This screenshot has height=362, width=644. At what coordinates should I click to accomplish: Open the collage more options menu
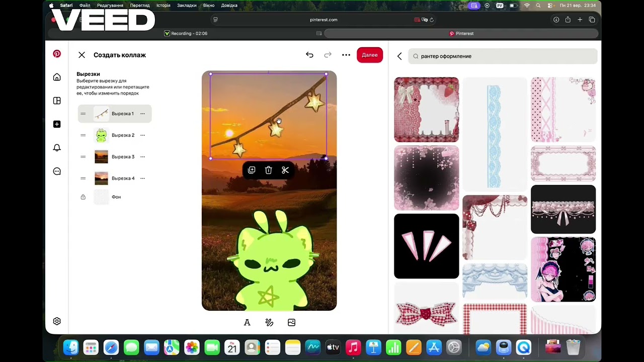[x=346, y=55]
